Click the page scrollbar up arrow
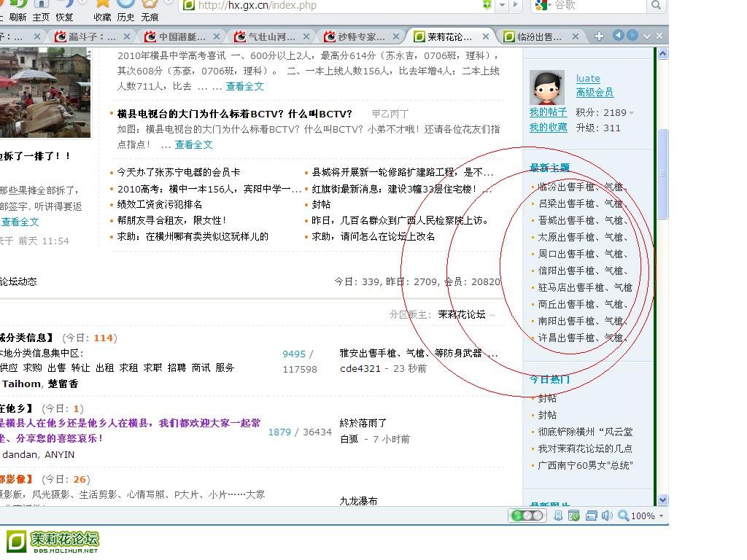 pyautogui.click(x=662, y=54)
